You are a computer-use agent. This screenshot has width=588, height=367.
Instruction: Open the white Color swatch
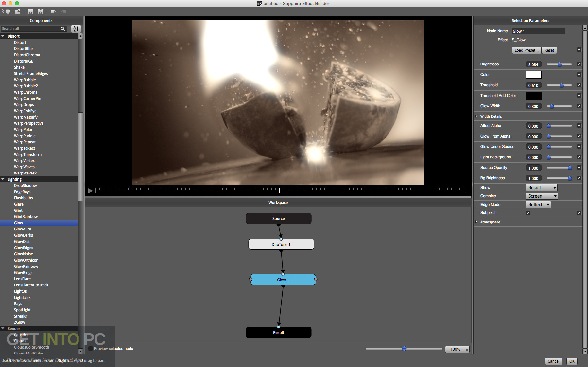click(533, 75)
